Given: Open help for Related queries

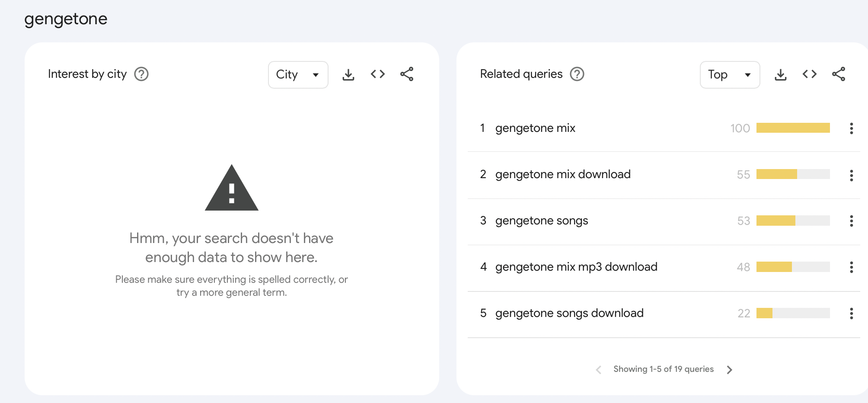Looking at the screenshot, I should click(x=577, y=74).
